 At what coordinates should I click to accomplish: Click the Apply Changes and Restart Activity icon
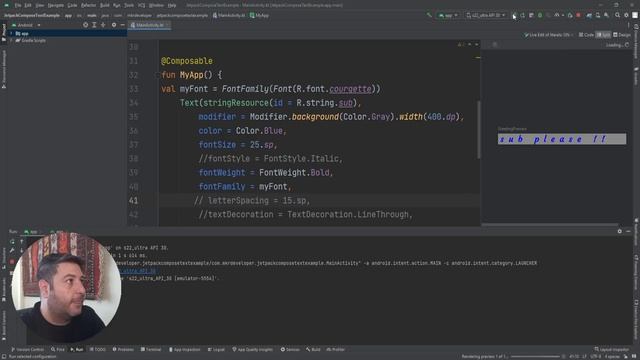[522, 15]
